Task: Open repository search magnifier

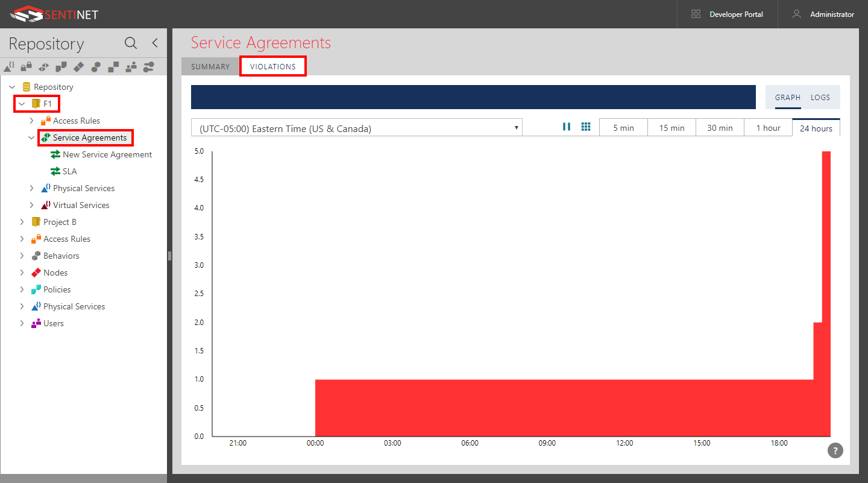Action: pyautogui.click(x=131, y=43)
